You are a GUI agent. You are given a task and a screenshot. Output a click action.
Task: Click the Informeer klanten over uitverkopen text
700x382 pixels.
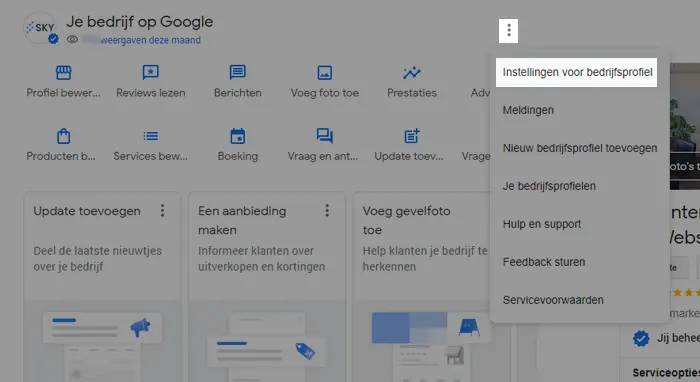pos(262,259)
